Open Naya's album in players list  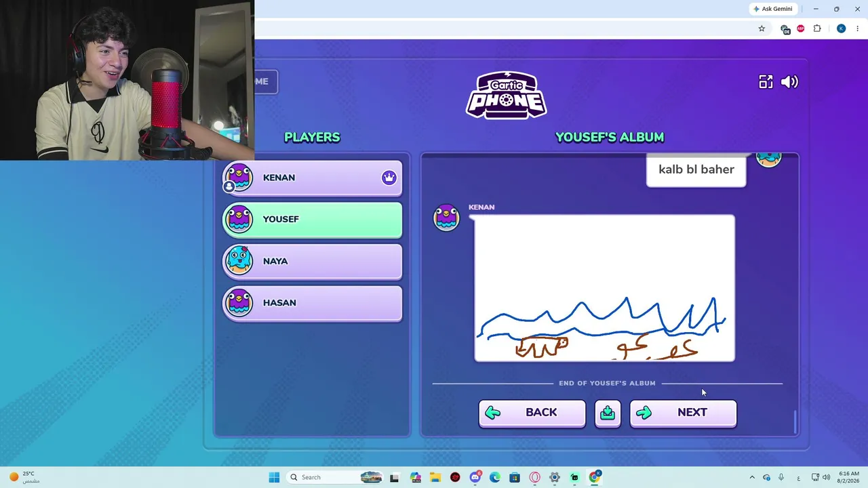tap(312, 262)
